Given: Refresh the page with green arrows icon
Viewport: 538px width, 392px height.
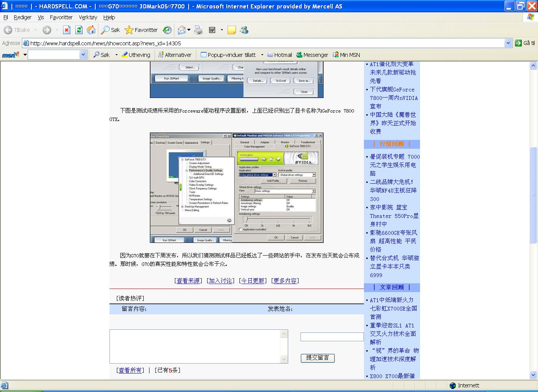Looking at the screenshot, I should [x=79, y=30].
